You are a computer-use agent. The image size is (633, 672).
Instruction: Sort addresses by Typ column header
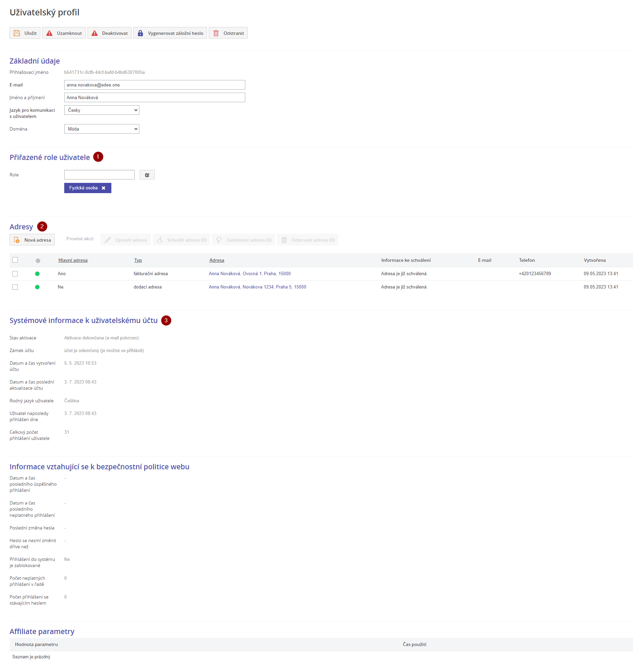138,260
